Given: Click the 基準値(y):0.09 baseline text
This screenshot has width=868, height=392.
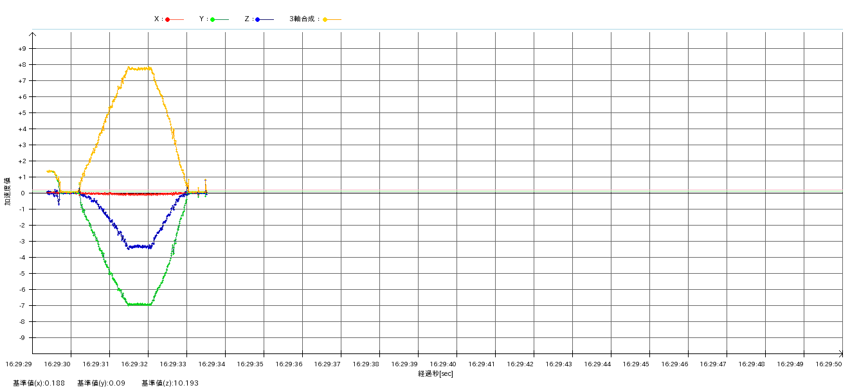Looking at the screenshot, I should [101, 383].
